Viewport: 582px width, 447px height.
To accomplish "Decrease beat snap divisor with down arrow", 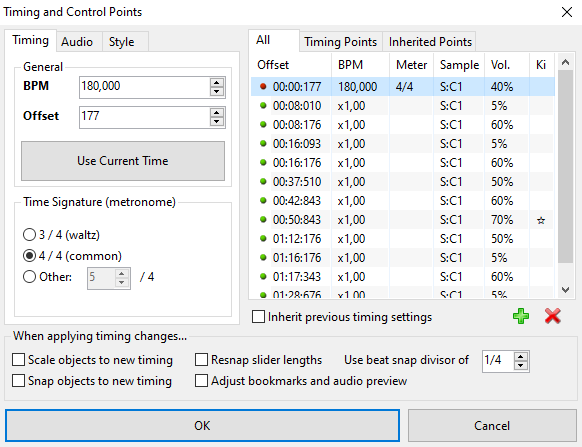I will [521, 365].
